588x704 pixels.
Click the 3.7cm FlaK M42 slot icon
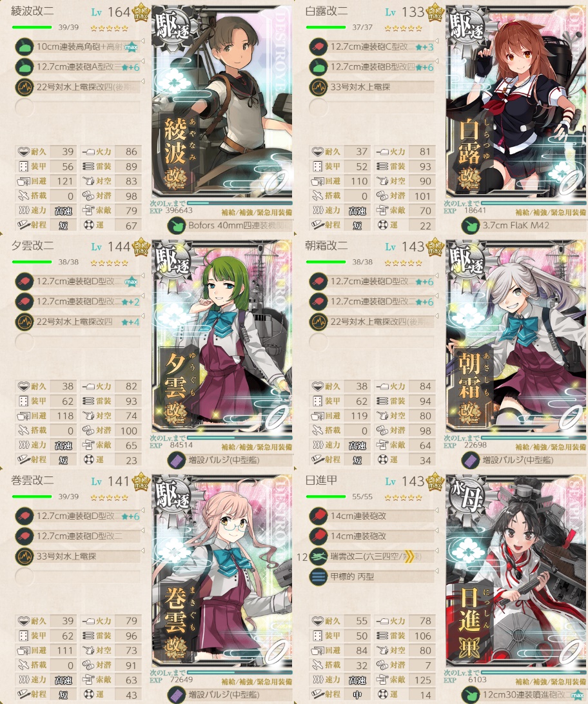471,226
